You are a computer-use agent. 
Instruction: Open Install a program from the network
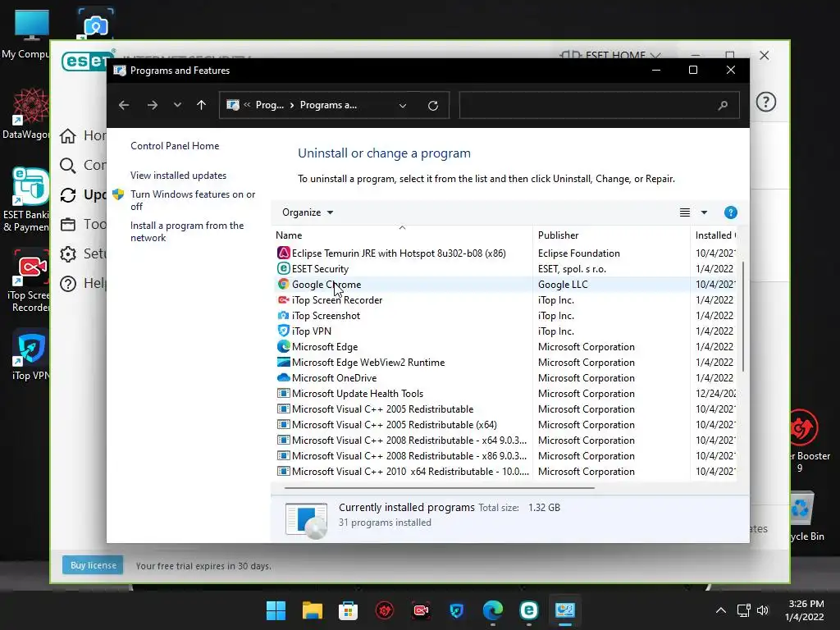point(187,231)
